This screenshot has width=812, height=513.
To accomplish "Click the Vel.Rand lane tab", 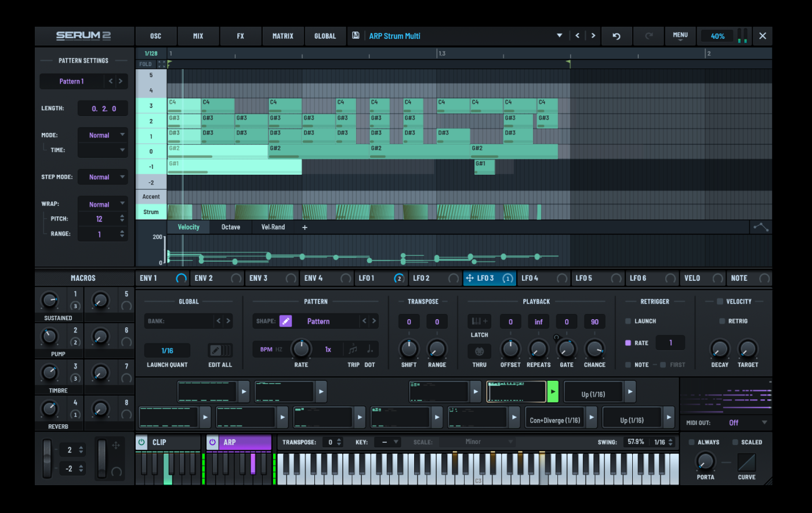I will 273,227.
